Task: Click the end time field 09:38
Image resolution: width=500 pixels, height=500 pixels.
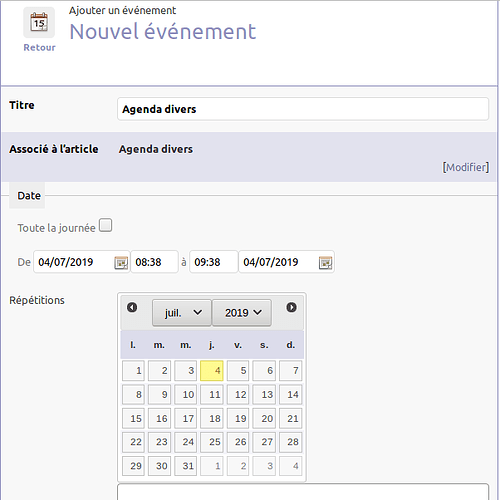Action: point(214,262)
